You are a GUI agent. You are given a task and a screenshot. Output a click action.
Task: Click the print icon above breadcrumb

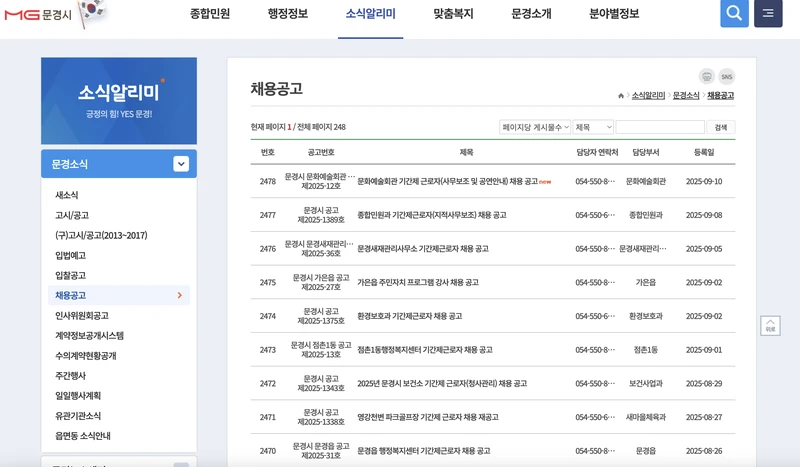(x=707, y=77)
